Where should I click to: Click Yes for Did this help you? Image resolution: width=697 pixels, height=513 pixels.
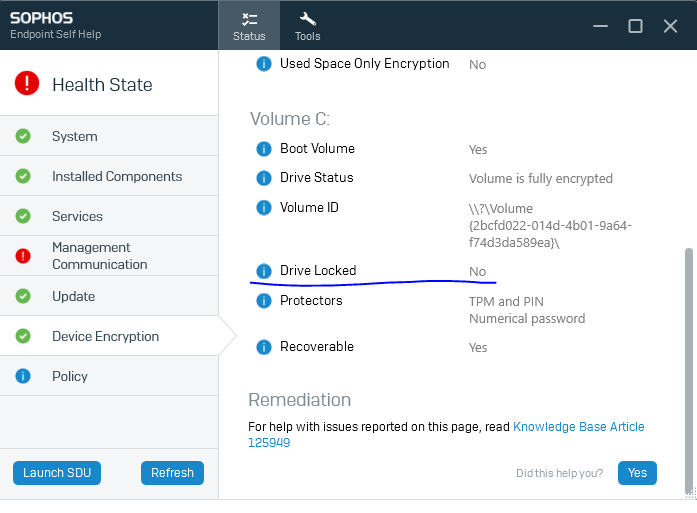pos(637,473)
